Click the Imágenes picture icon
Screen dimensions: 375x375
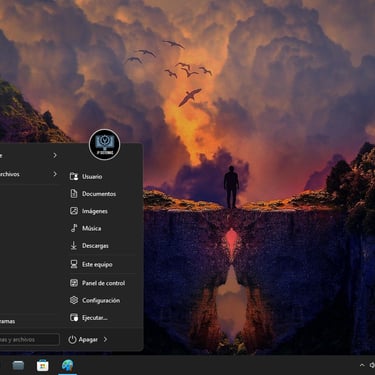coord(74,211)
